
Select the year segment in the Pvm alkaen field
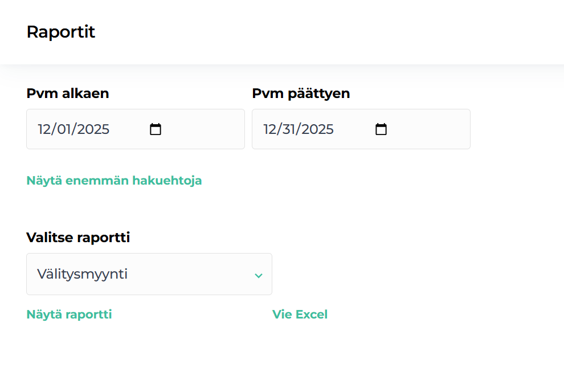pos(93,129)
